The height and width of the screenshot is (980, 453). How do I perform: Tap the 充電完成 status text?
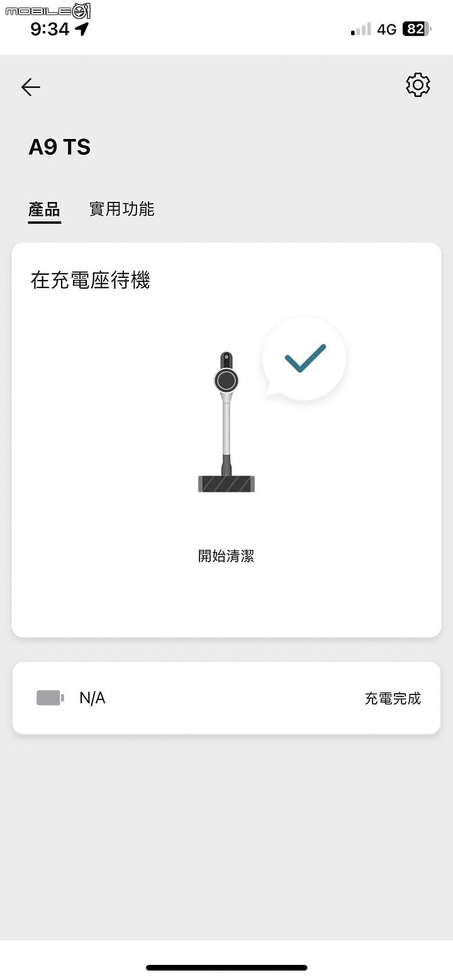point(393,698)
